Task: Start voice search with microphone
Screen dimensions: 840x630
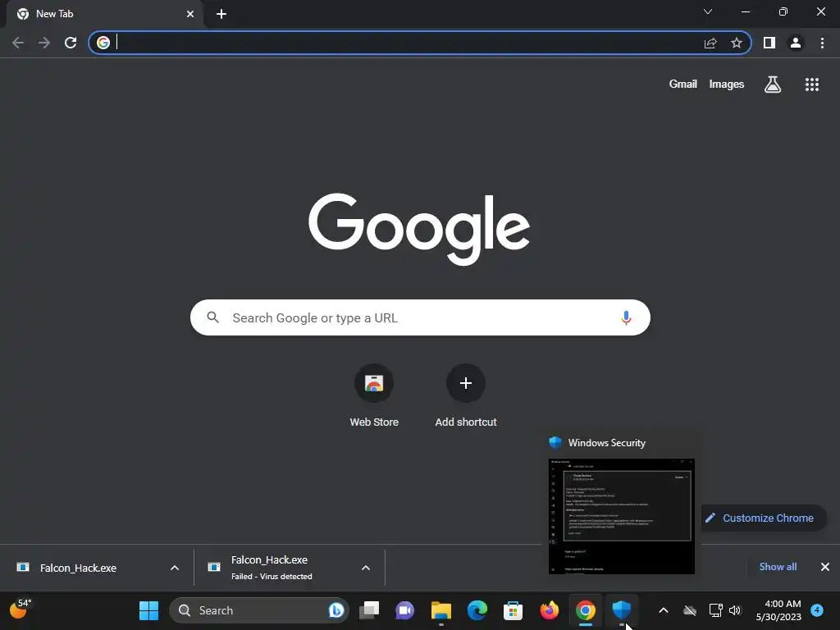Action: click(x=626, y=317)
